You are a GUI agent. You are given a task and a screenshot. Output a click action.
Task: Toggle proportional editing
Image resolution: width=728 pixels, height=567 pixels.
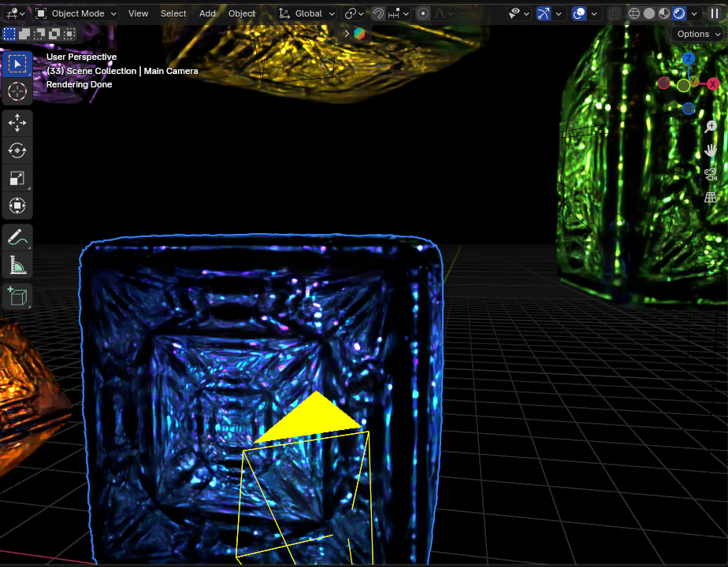point(422,13)
